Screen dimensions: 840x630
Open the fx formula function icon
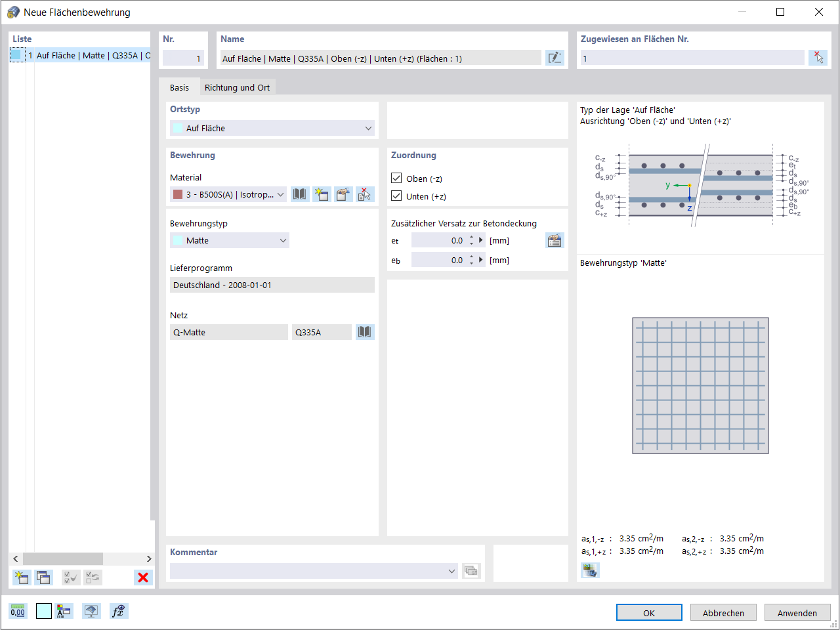119,611
